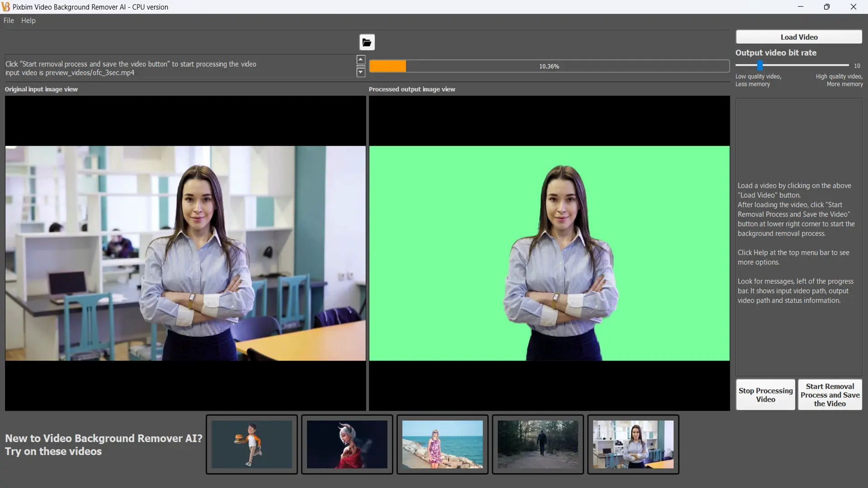Click the original input image view
Screen dimensions: 868x488
(x=185, y=253)
